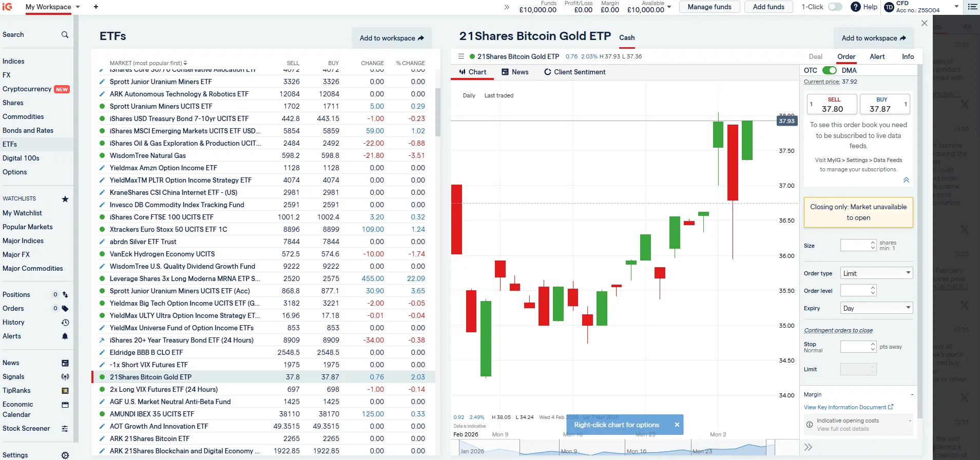
Task: Click Daily interval label on chart
Action: 469,95
